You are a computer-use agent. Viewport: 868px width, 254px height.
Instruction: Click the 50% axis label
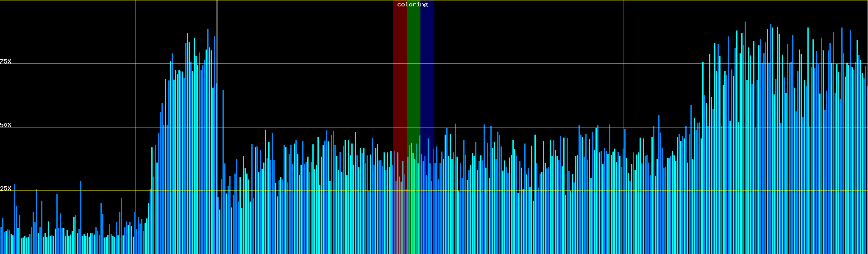[x=6, y=125]
